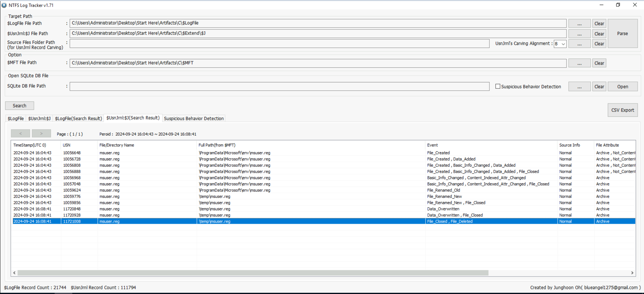This screenshot has width=644, height=294.
Task: Tick the Suspicious Behavior Detection checkbox
Action: [x=498, y=86]
